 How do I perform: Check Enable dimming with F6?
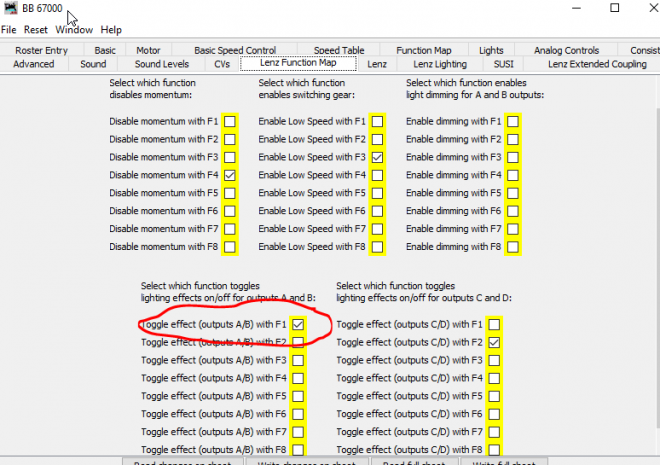pos(513,211)
